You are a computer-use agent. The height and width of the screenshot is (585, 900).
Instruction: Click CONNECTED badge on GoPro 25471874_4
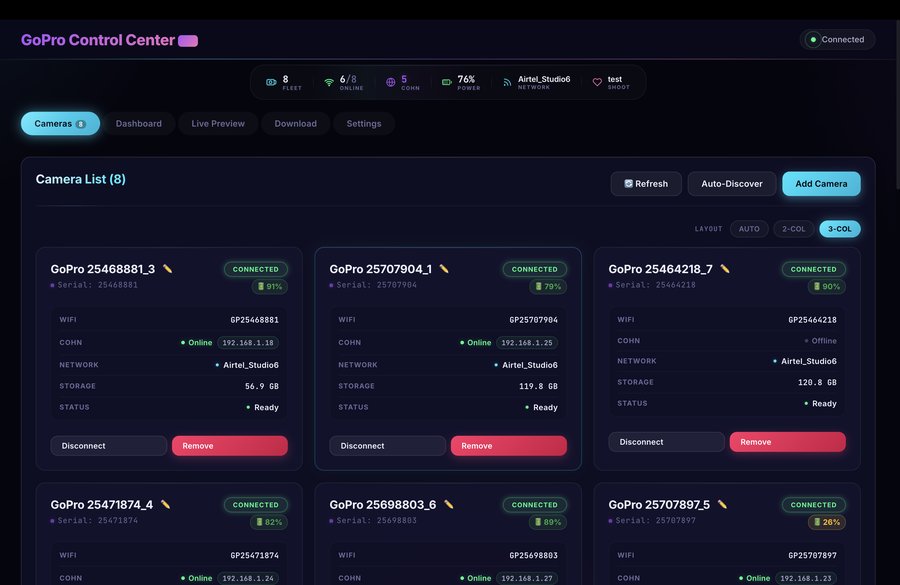255,505
